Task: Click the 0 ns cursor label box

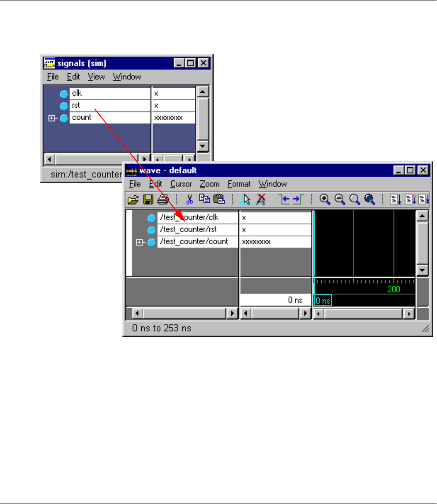Action: pos(323,301)
